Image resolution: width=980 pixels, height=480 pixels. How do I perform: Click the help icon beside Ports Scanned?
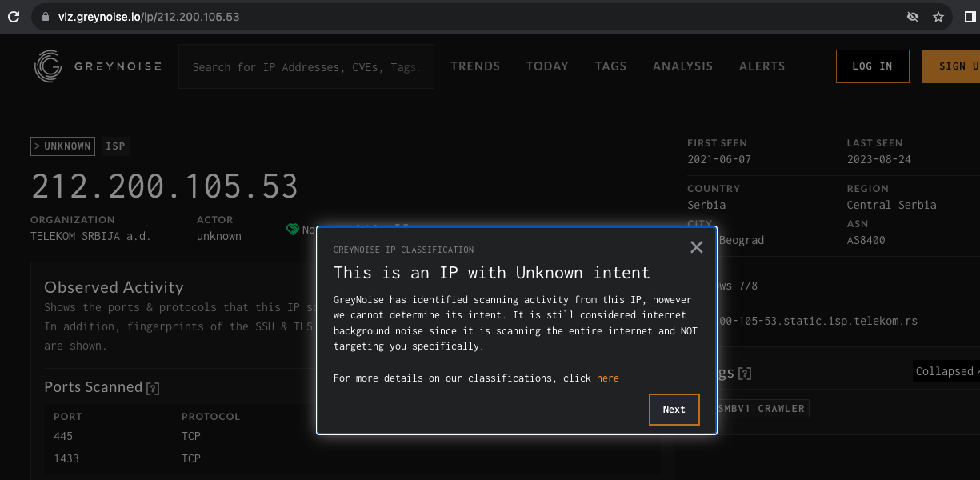pyautogui.click(x=153, y=388)
